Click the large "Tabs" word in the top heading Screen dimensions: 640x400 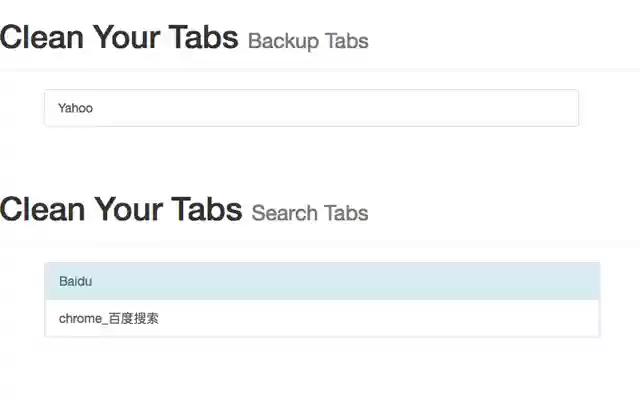(203, 38)
